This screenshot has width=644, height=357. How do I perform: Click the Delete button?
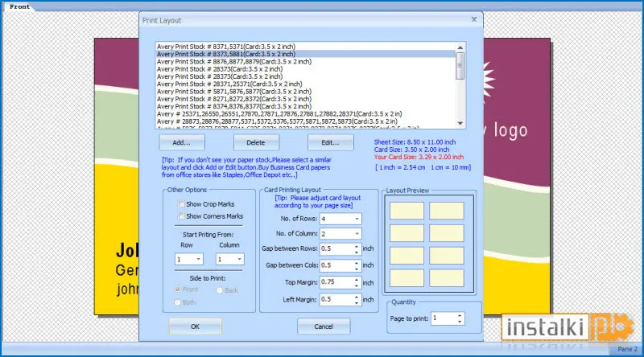pyautogui.click(x=255, y=142)
